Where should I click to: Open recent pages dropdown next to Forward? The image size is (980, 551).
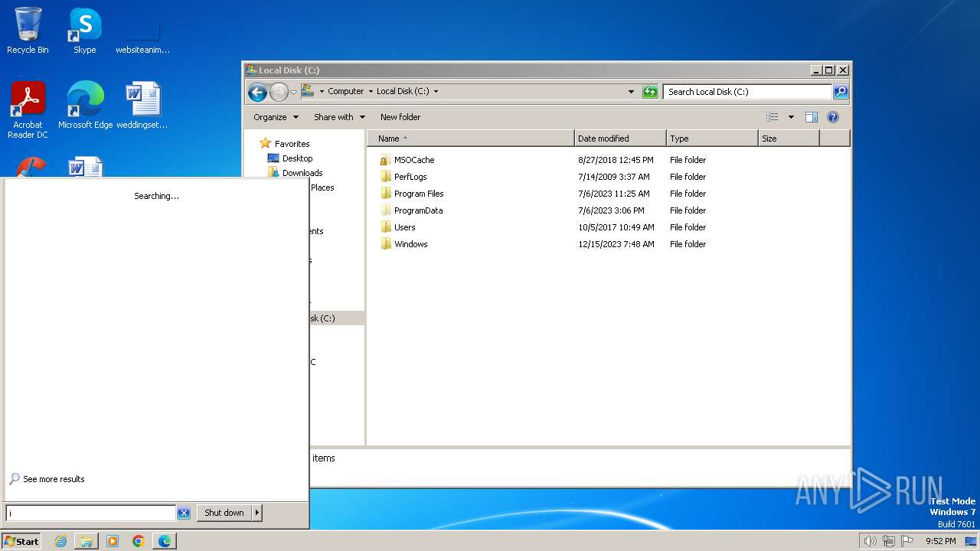point(293,92)
